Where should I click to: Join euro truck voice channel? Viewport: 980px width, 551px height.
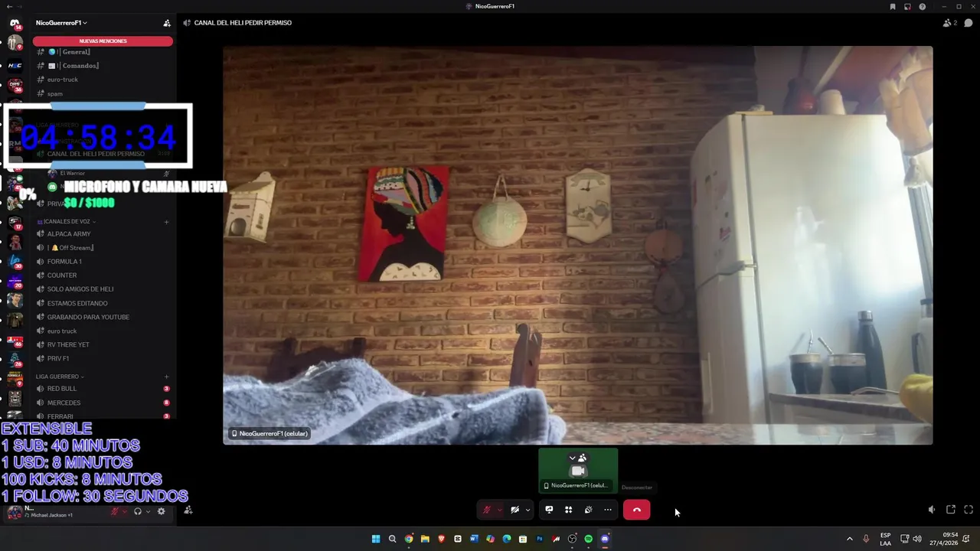(x=103, y=331)
